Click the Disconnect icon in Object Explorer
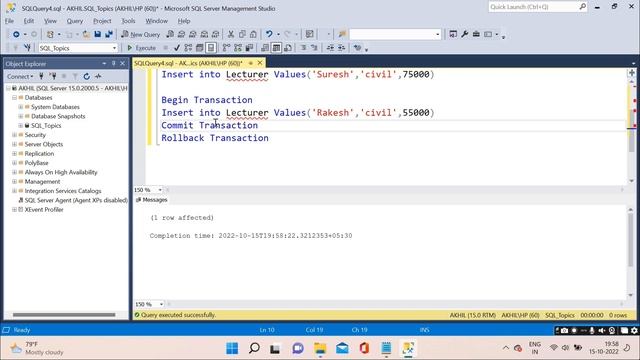640x360 pixels. click(x=53, y=76)
